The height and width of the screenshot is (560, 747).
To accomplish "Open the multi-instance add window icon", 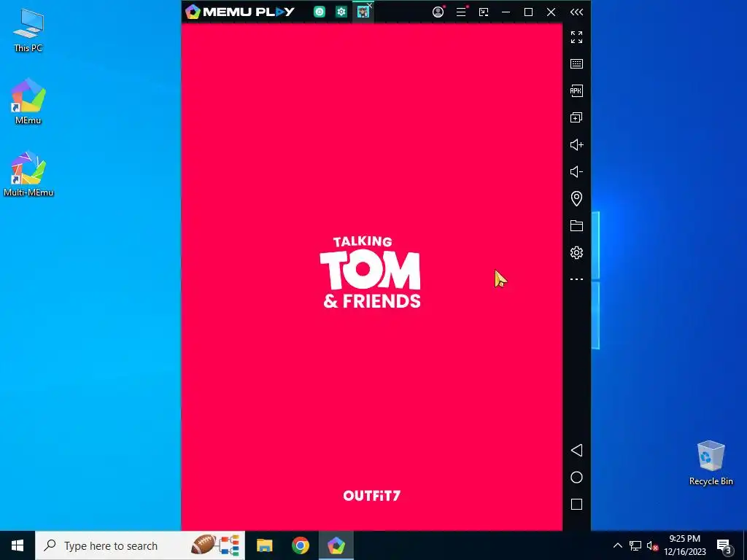I will coord(576,117).
